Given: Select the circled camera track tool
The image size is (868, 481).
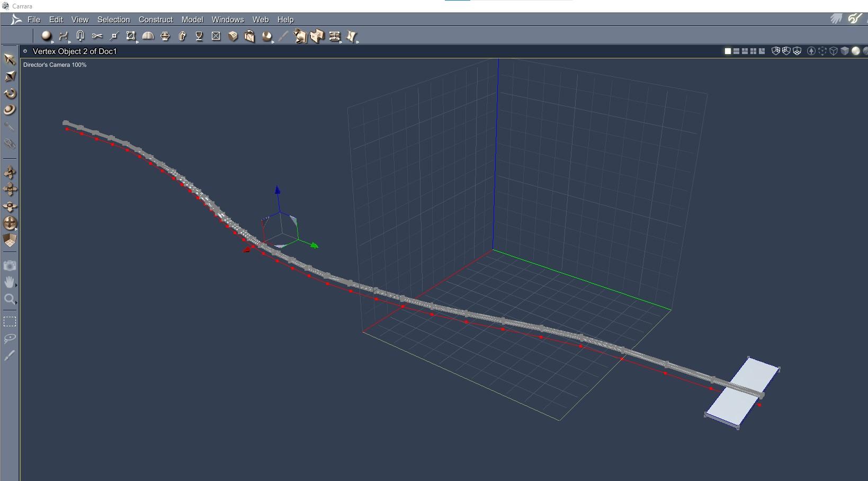Looking at the screenshot, I should (x=10, y=223).
